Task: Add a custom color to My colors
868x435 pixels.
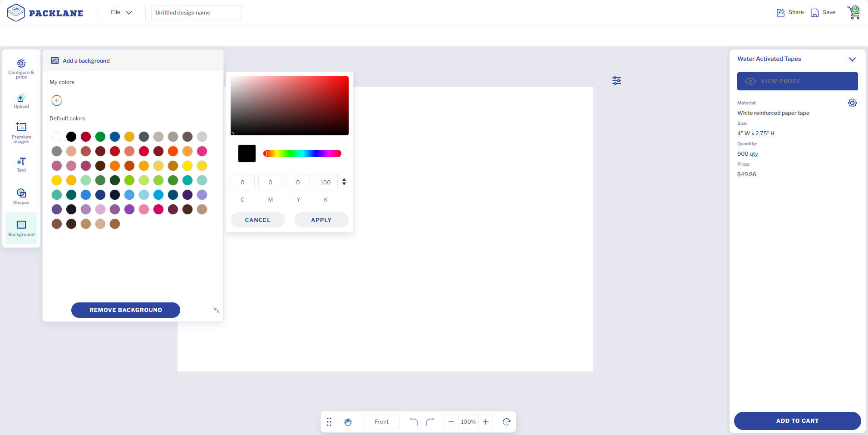Action: click(57, 100)
